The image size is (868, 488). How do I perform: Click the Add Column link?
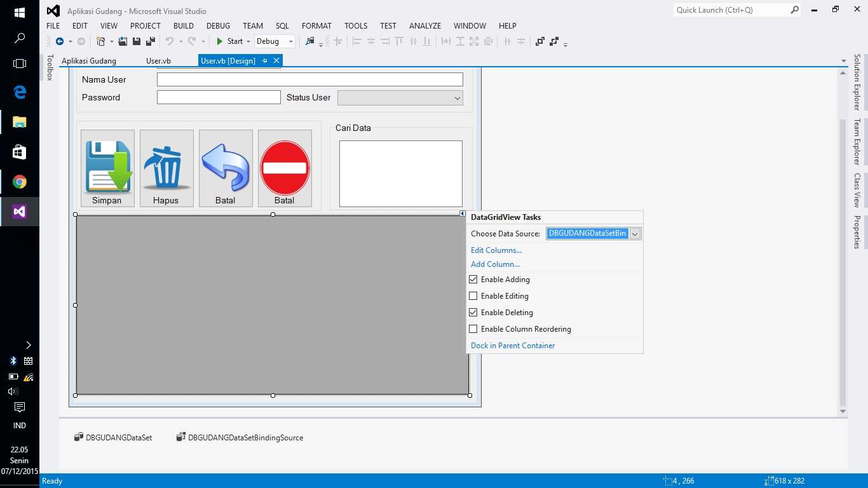pyautogui.click(x=495, y=264)
